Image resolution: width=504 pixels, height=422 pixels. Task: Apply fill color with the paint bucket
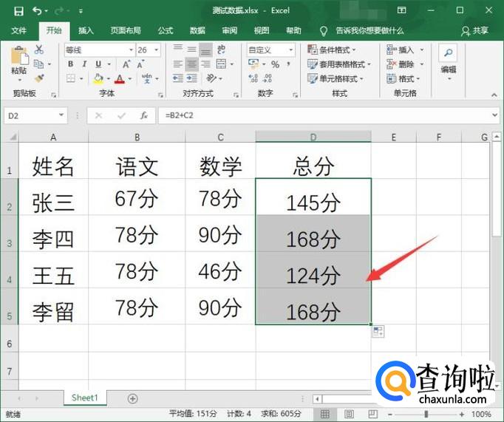(x=98, y=78)
